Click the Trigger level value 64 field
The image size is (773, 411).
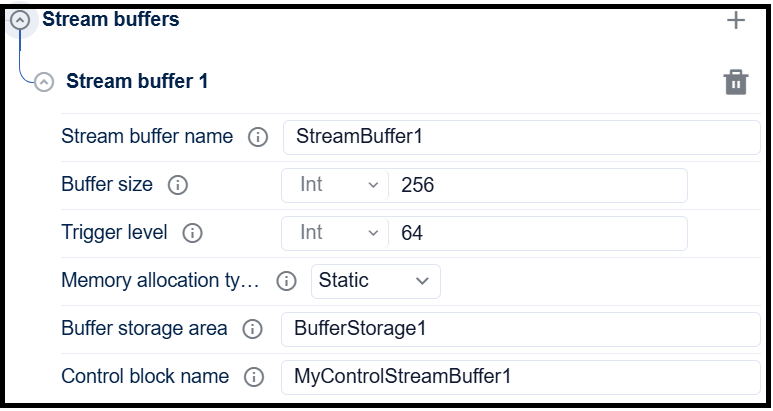point(537,233)
